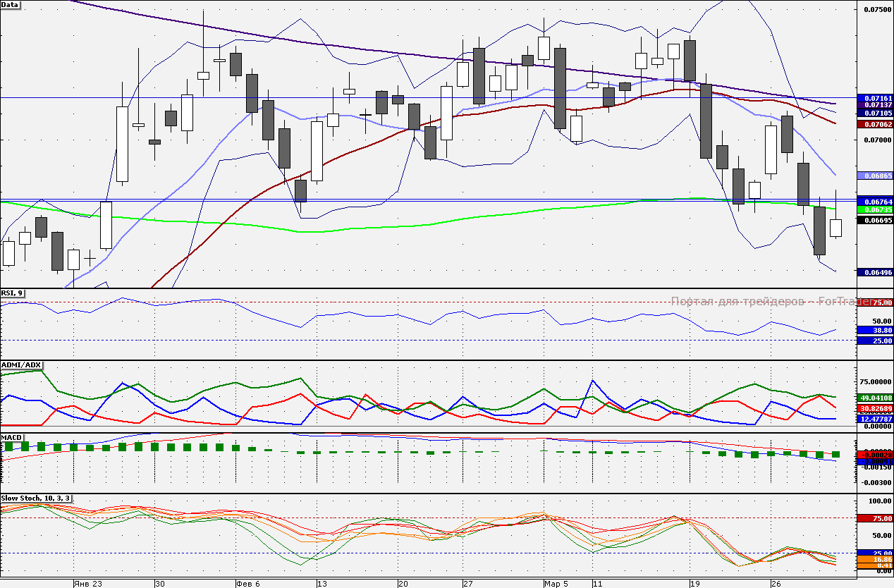Click the Мар 5 date marker
894x588 pixels.
click(556, 584)
